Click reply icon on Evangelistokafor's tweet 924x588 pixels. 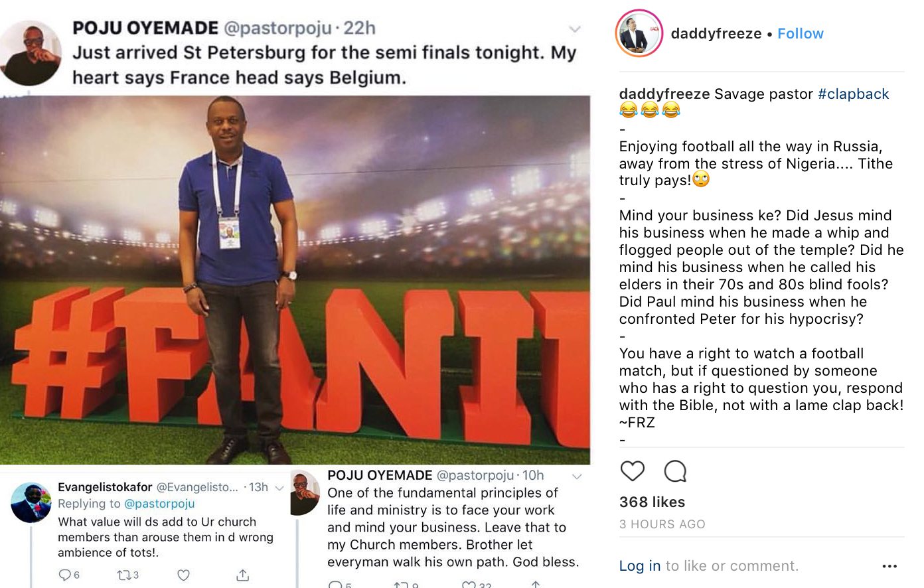[65, 575]
